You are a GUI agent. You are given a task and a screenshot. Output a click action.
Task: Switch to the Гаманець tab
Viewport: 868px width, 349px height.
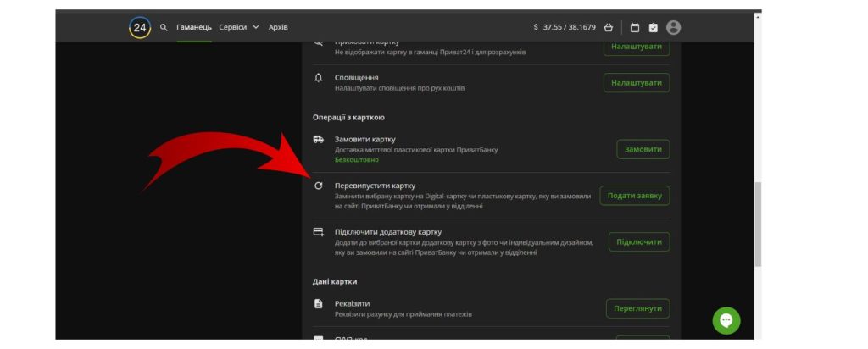click(x=194, y=27)
